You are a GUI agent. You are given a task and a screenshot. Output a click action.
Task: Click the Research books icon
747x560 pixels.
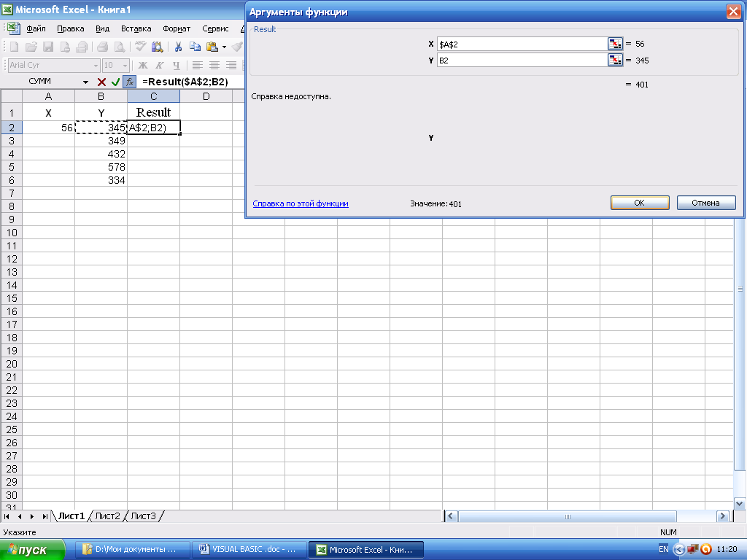(x=158, y=47)
